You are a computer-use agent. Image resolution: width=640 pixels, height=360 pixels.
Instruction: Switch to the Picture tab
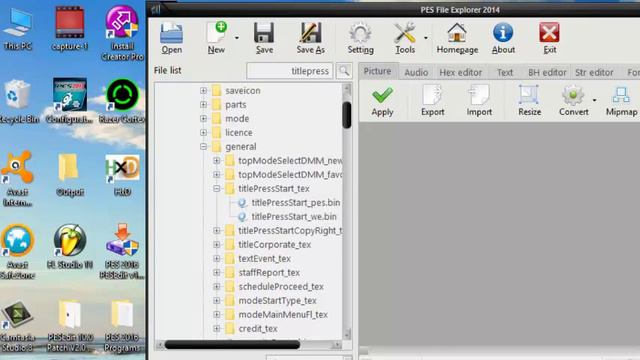point(377,71)
